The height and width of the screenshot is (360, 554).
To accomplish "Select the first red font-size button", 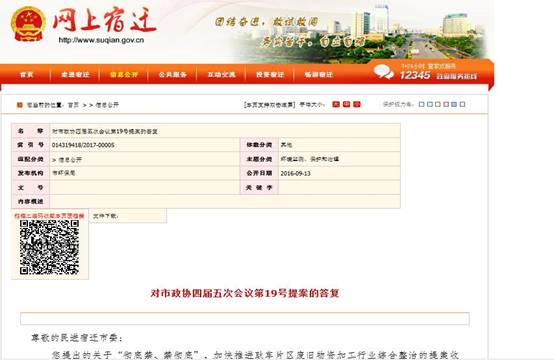I will tap(336, 104).
